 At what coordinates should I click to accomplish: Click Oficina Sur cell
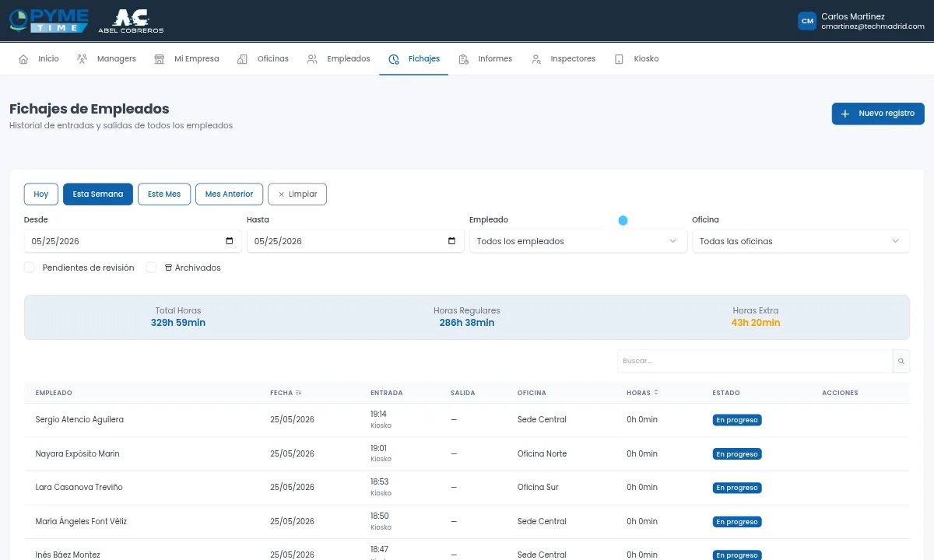538,488
